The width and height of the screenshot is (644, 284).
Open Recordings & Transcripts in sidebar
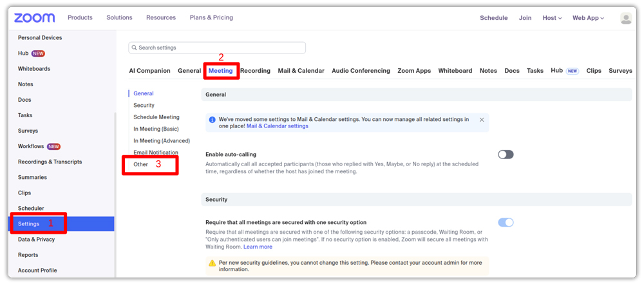tap(50, 162)
